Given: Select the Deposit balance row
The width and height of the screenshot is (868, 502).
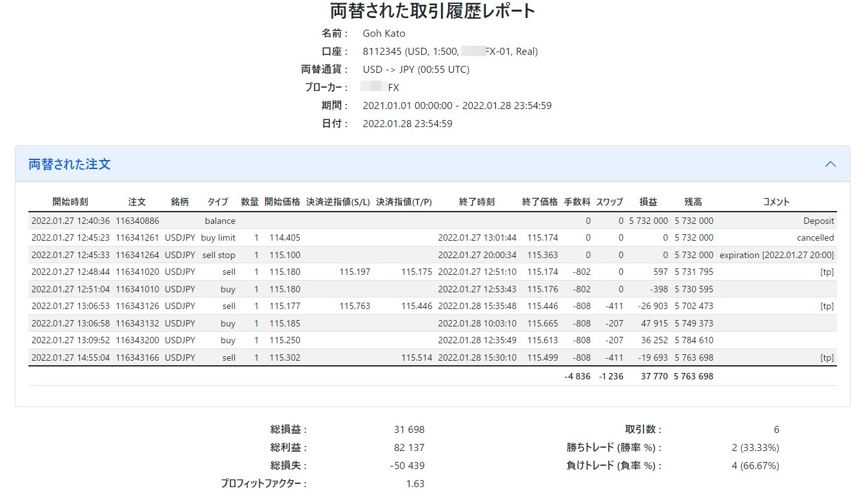Looking at the screenshot, I should 433,221.
